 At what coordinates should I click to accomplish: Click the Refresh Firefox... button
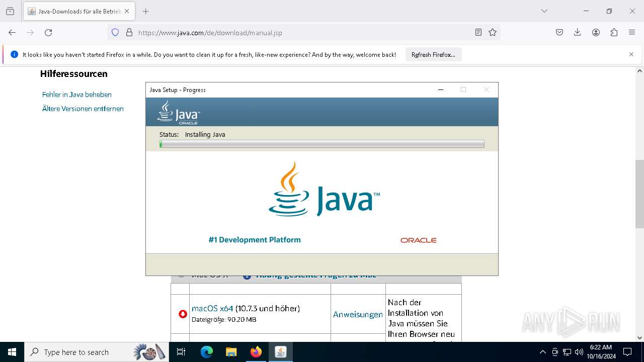(433, 55)
